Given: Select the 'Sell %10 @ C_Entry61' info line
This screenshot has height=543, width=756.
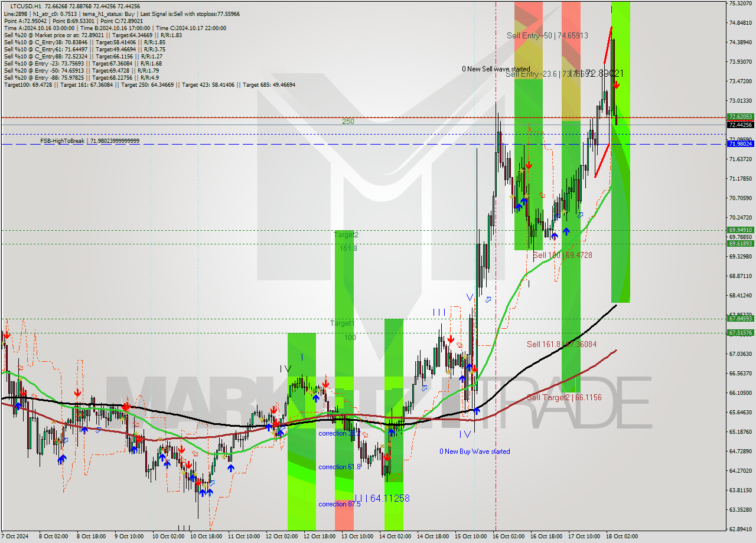Looking at the screenshot, I should click(x=84, y=49).
